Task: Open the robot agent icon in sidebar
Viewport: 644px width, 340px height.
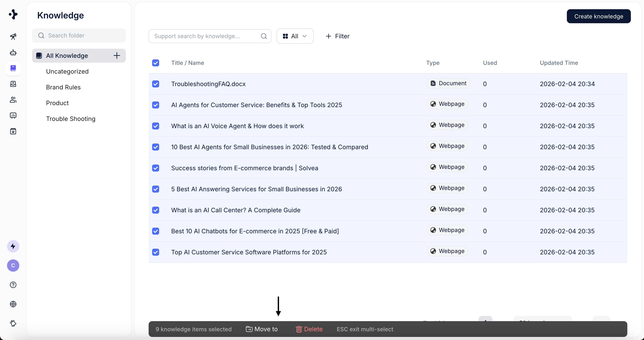Action: tap(13, 52)
